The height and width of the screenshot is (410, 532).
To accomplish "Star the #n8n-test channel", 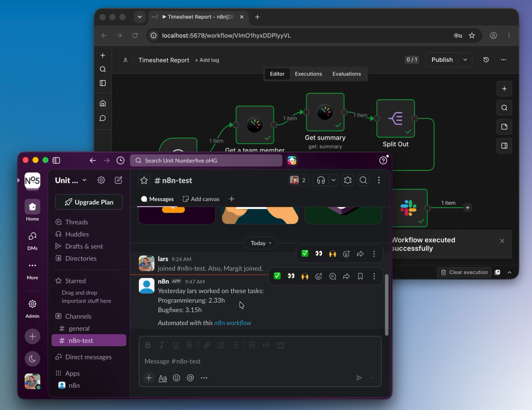I will coord(144,180).
